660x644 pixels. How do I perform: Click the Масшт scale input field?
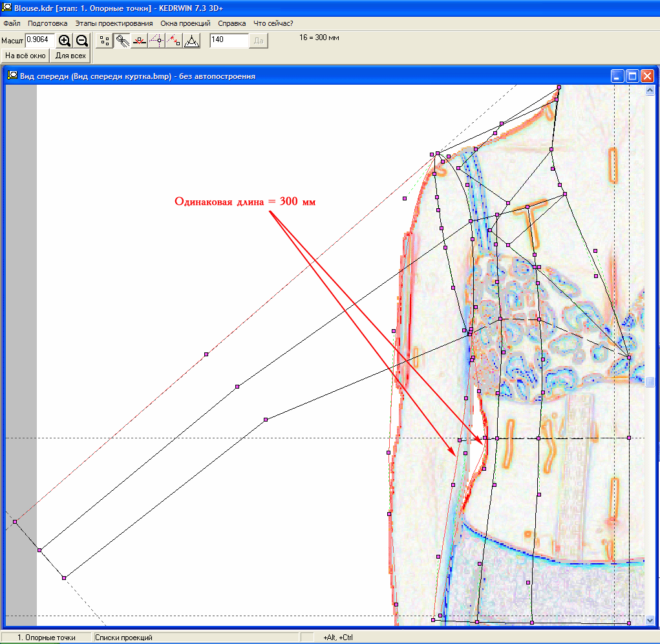pos(39,41)
